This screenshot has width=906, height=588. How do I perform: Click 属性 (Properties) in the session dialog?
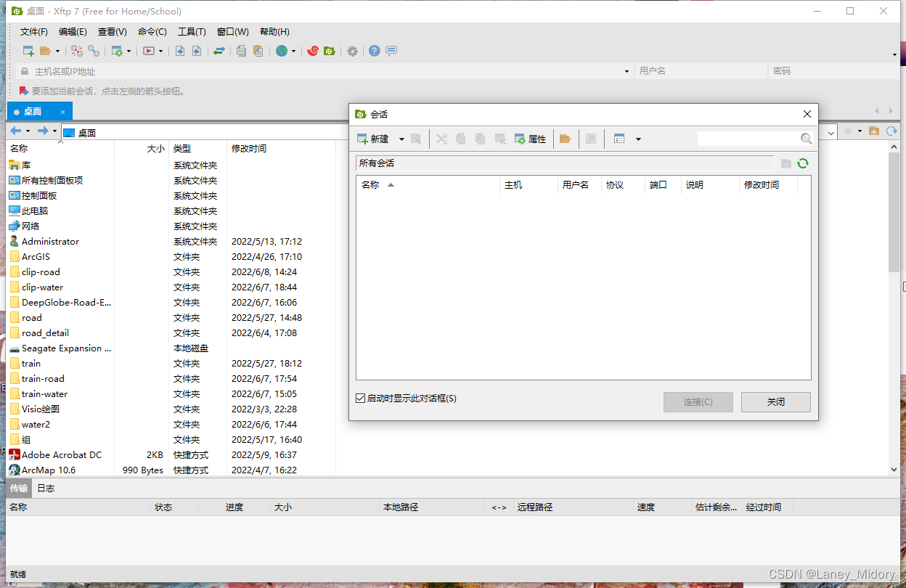pyautogui.click(x=530, y=139)
